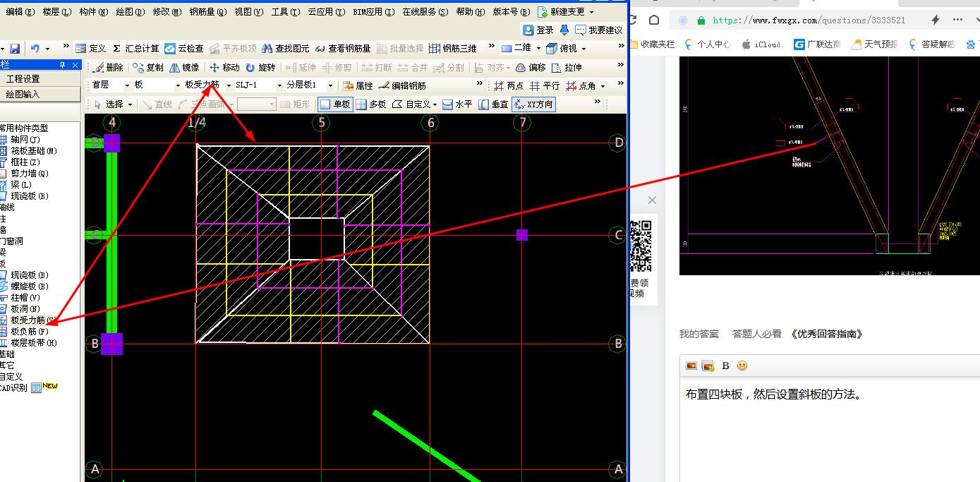Open 广联达 bookmark in browser
This screenshot has width=980, height=482.
pos(817,44)
